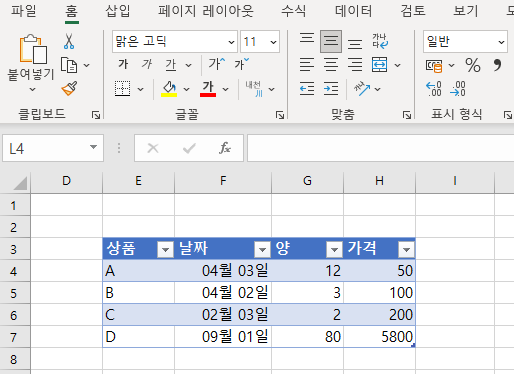The image size is (514, 374).
Task: Align text left
Action: [307, 65]
